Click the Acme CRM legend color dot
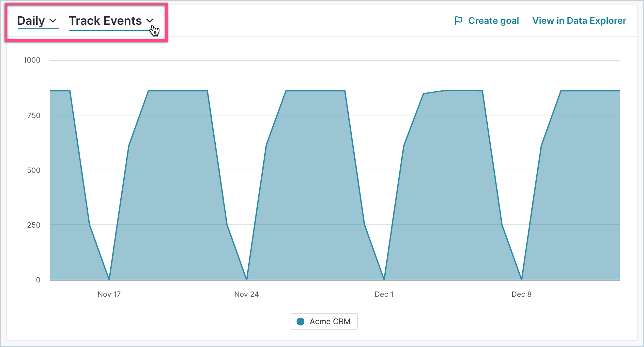The height and width of the screenshot is (347, 644). (300, 322)
